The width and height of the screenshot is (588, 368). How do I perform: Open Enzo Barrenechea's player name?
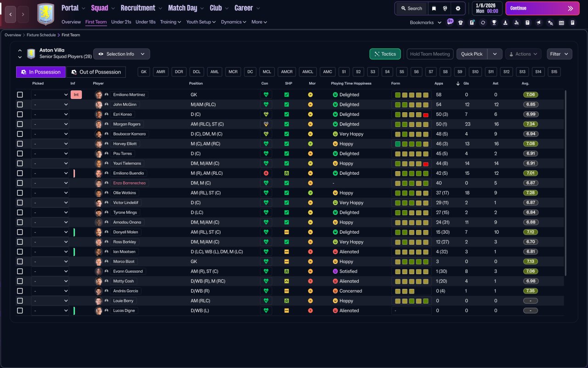click(x=129, y=183)
